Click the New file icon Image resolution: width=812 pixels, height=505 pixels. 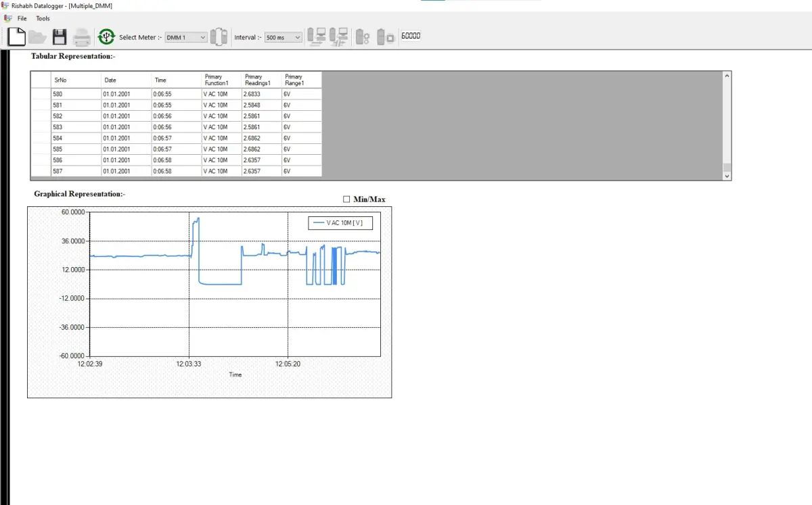(x=17, y=37)
